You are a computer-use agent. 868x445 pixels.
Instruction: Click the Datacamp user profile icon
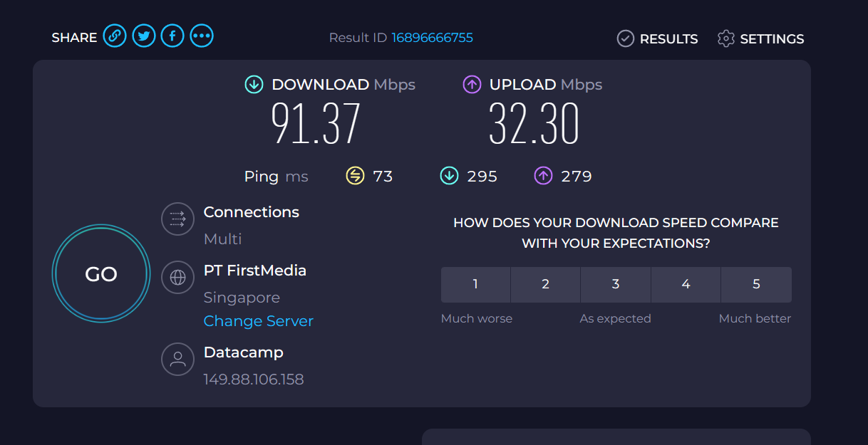point(177,359)
